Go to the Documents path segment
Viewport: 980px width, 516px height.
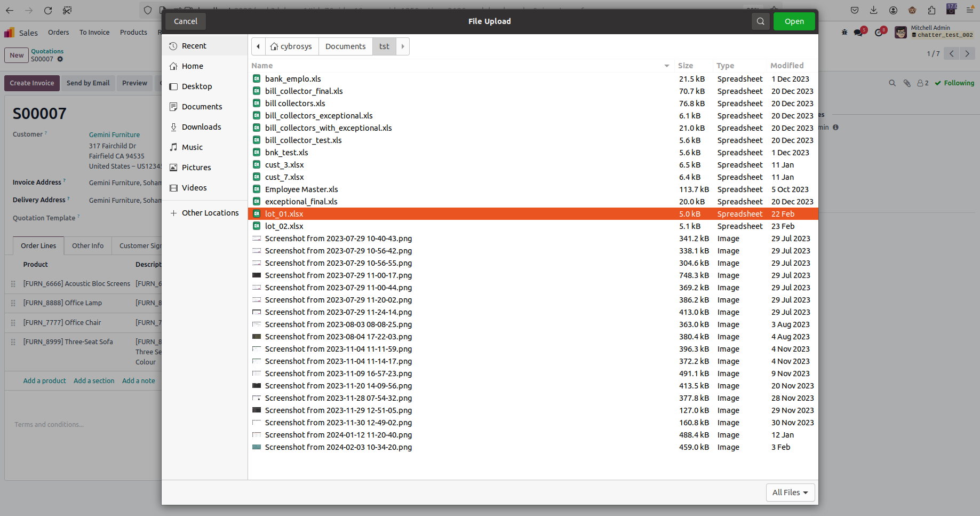(x=346, y=46)
